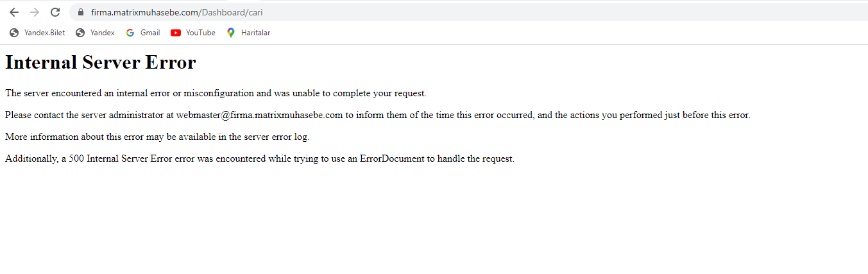Viewport: 868px width, 274px height.
Task: Click the Internal Server Error heading
Action: 101,63
